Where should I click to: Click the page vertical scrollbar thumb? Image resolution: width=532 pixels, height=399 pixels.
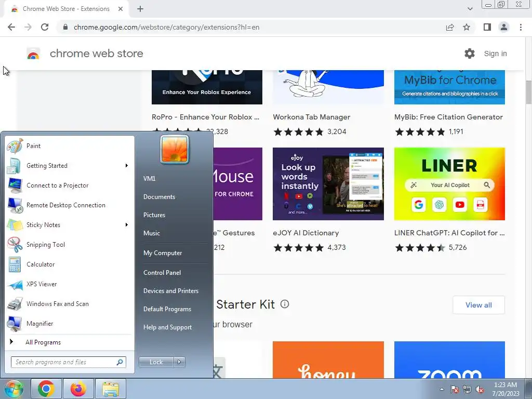(x=528, y=92)
